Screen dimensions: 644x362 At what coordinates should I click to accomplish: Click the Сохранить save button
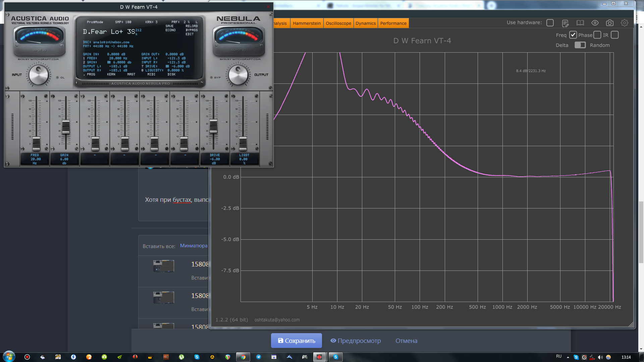coord(297,341)
